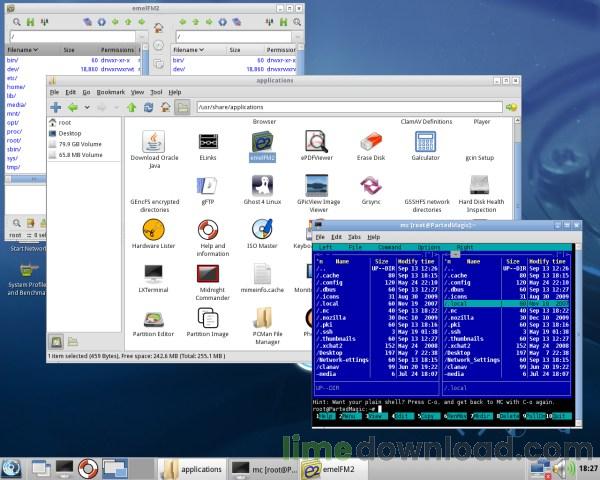Launch the Ghost 4 Linux icon
The width and height of the screenshot is (600, 480).
click(262, 186)
